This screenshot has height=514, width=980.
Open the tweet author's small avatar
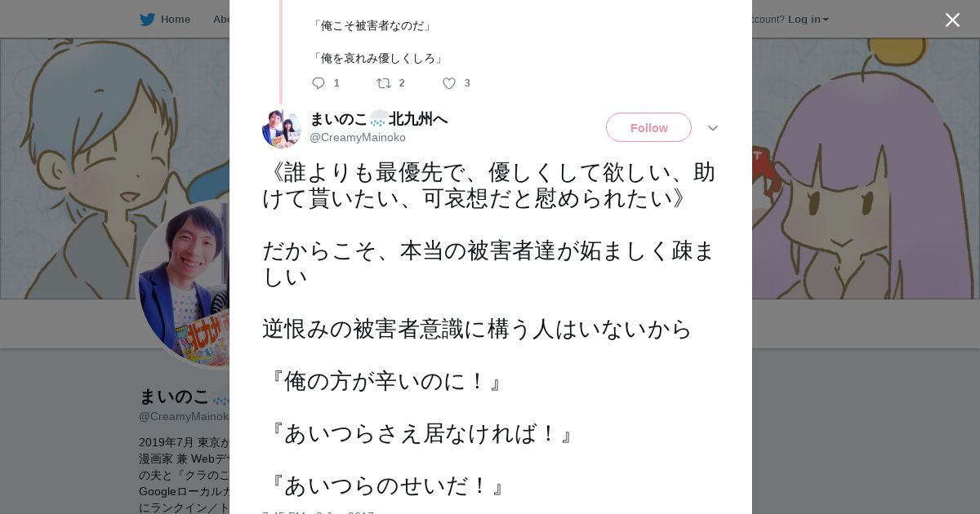coord(282,128)
